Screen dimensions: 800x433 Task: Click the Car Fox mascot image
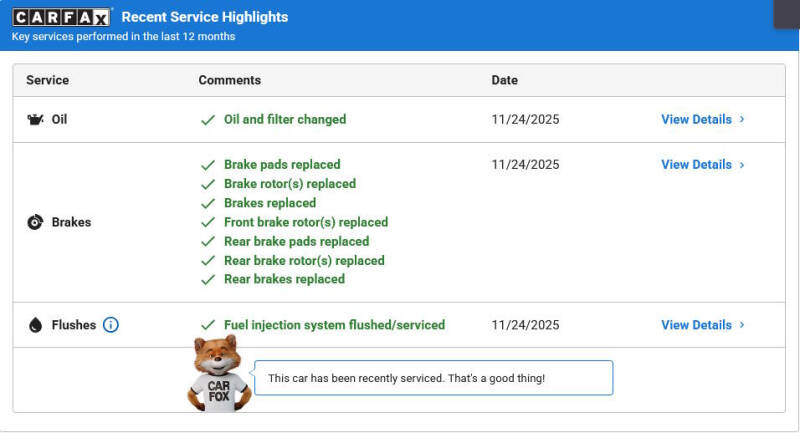pos(217,374)
